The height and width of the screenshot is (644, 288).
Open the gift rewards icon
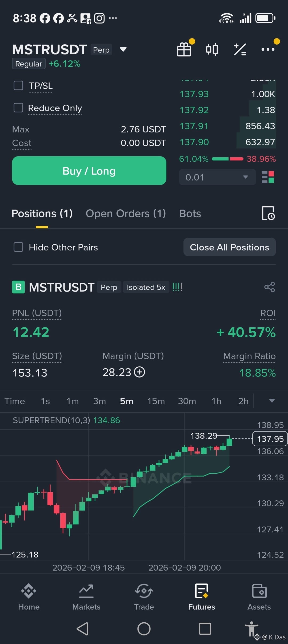pos(184,49)
